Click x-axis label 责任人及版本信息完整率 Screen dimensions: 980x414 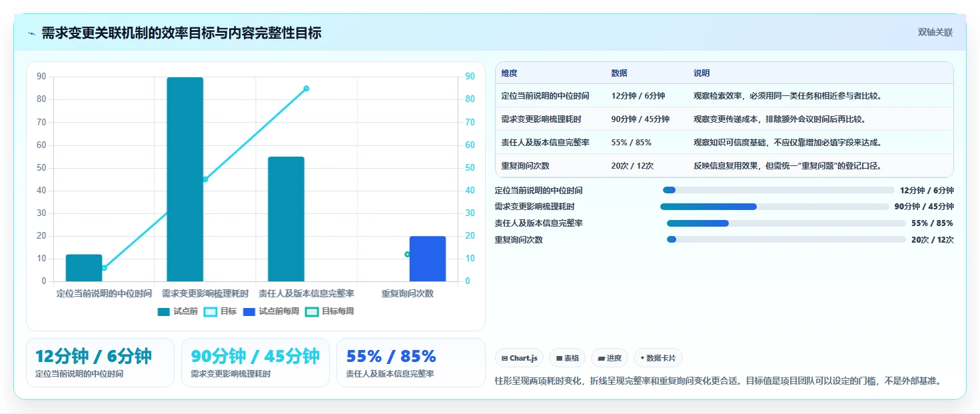pyautogui.click(x=306, y=293)
